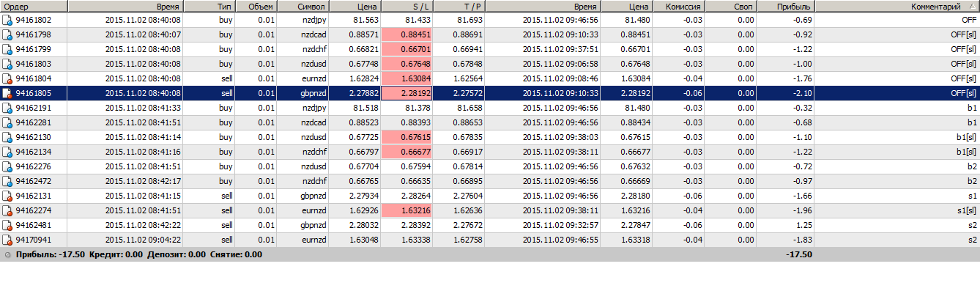The height and width of the screenshot is (302, 980).
Task: Click the total profit -17.50 in summary row
Action: pyautogui.click(x=799, y=254)
